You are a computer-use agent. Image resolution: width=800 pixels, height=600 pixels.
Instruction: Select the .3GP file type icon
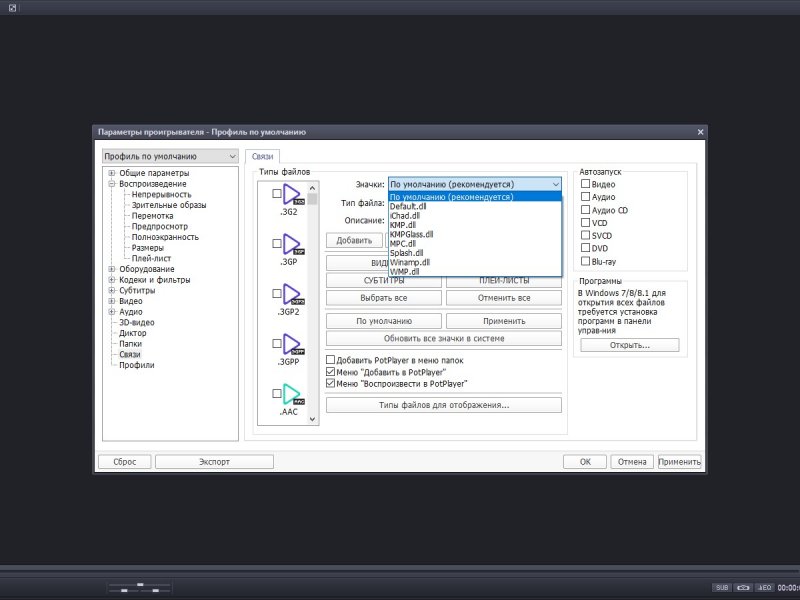click(293, 244)
